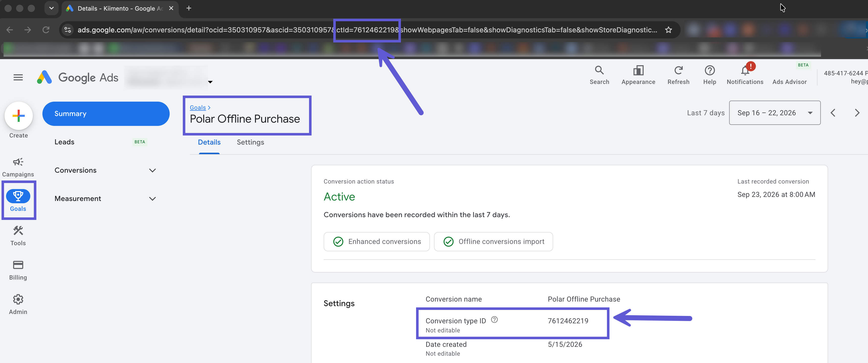
Task: Click the Conversion type ID value 7612462219
Action: [568, 321]
